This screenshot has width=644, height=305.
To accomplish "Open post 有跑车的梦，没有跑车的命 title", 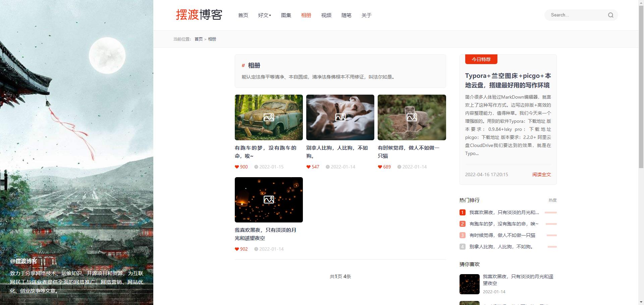I will 265,152.
